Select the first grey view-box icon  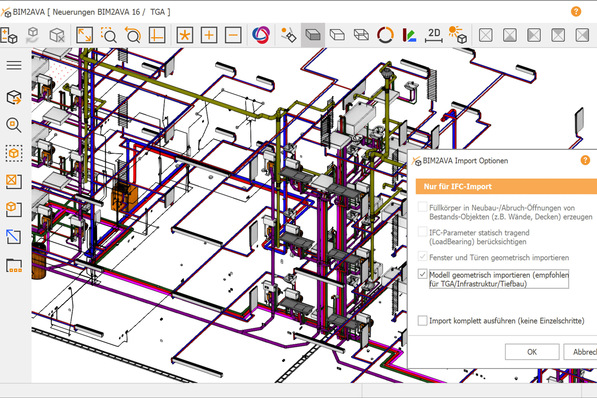[x=485, y=35]
